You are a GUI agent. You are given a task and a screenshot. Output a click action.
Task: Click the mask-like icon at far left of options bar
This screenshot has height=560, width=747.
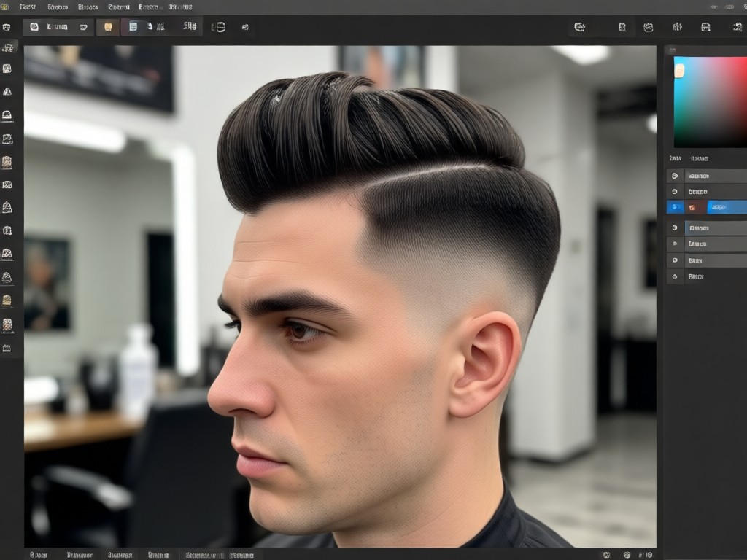coord(7,27)
